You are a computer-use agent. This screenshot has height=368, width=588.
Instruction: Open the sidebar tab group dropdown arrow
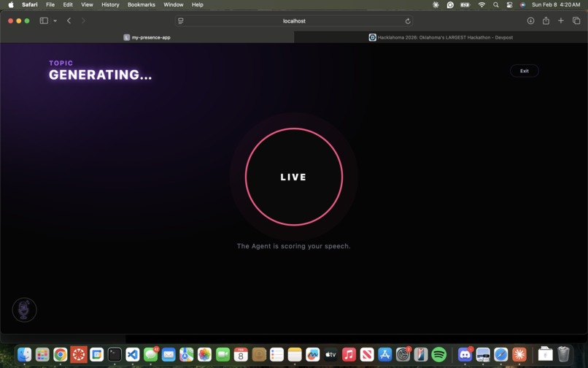tap(55, 20)
